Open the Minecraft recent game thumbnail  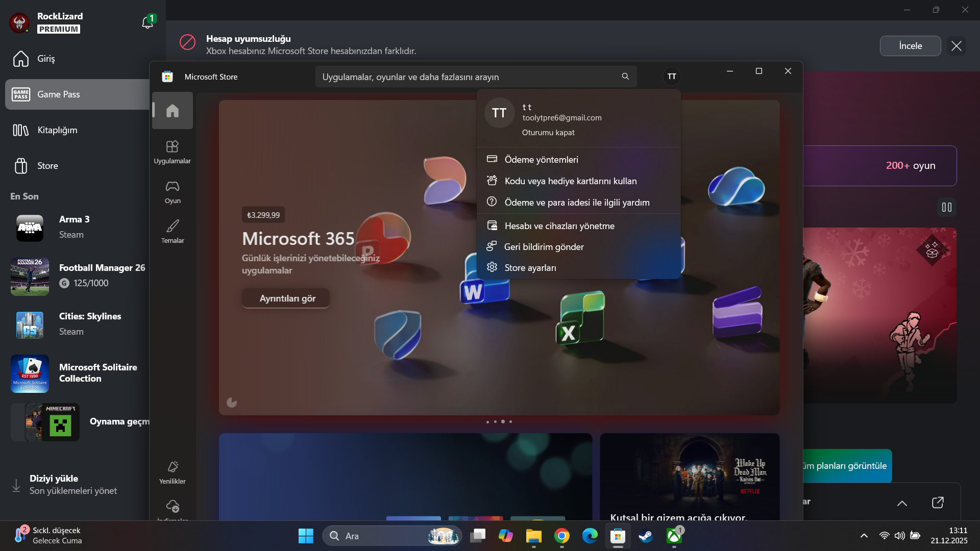[x=60, y=422]
